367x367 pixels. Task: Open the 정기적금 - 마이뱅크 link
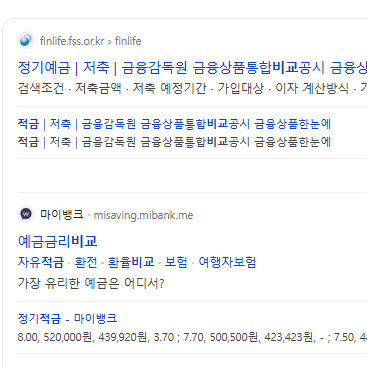(67, 319)
